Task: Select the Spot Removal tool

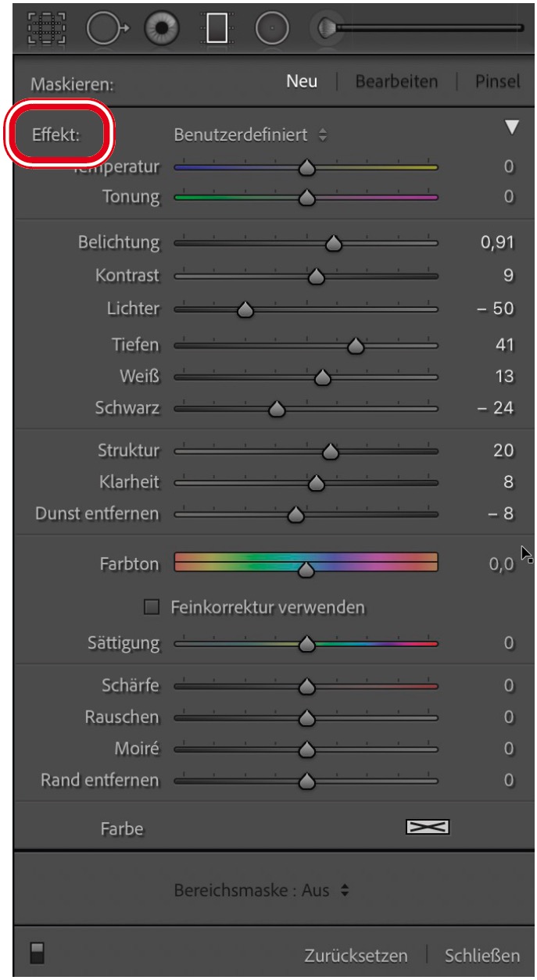Action: pos(102,28)
